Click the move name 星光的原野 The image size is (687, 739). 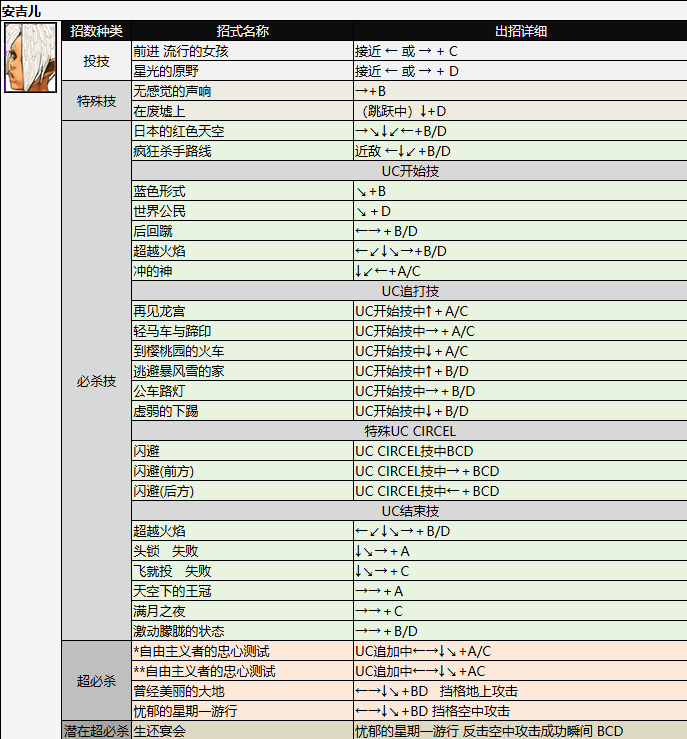[x=166, y=71]
